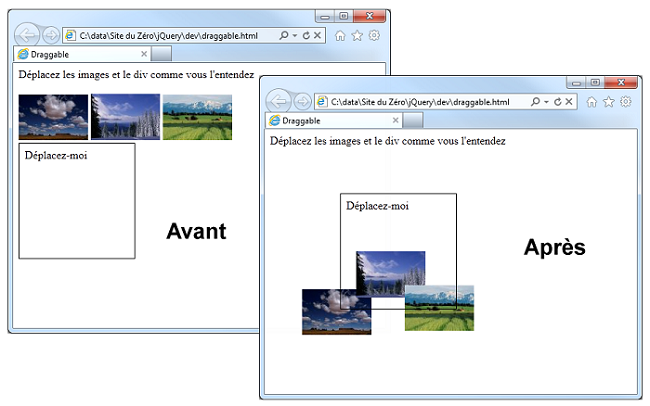This screenshot has width=650, height=406.
Task: Close the Après browser window
Action: [x=621, y=83]
